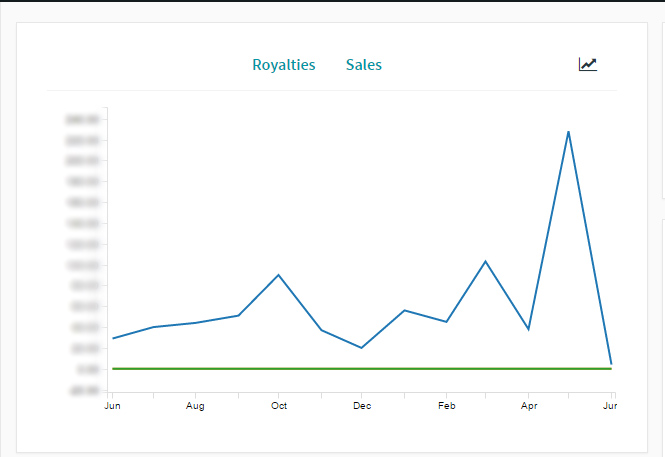Select the blue line data point at Feb
The image size is (665, 457).
point(446,322)
